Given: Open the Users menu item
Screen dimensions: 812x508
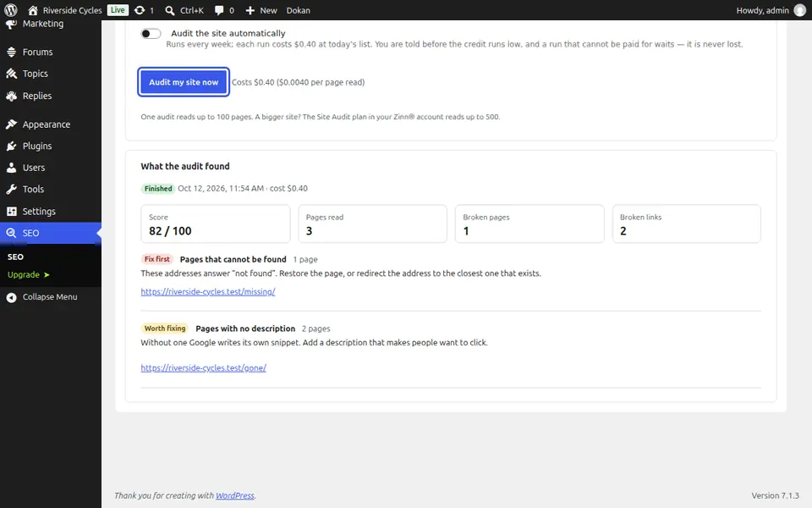Looking at the screenshot, I should (x=50, y=168).
